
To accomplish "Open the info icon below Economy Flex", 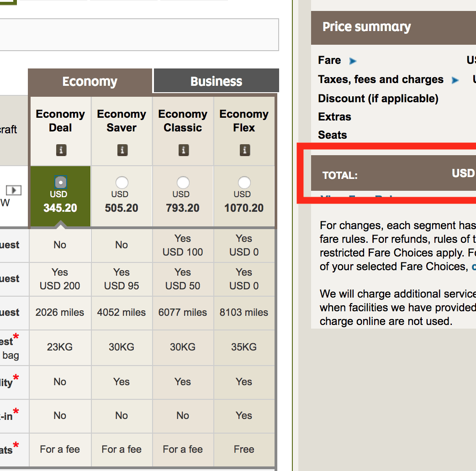I will (244, 150).
